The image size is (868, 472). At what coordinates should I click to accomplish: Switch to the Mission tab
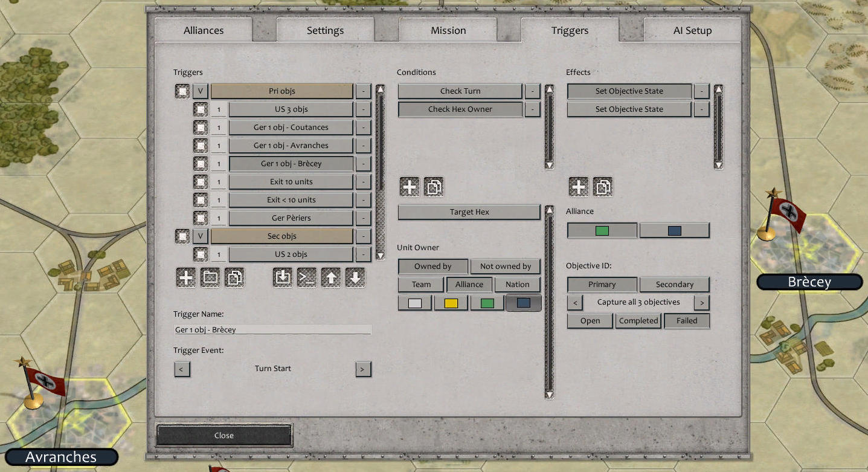448,30
